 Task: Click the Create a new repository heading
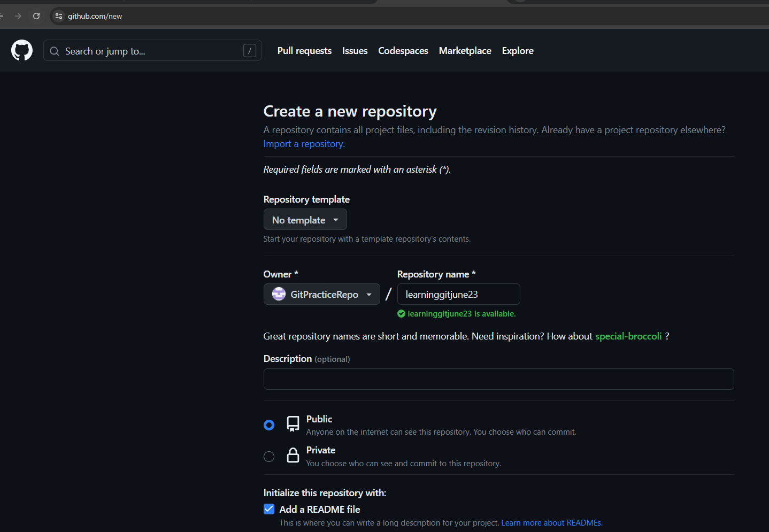[x=350, y=111]
